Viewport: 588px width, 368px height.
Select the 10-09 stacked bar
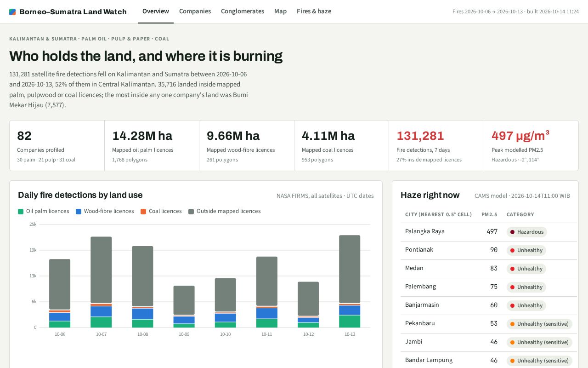184,307
